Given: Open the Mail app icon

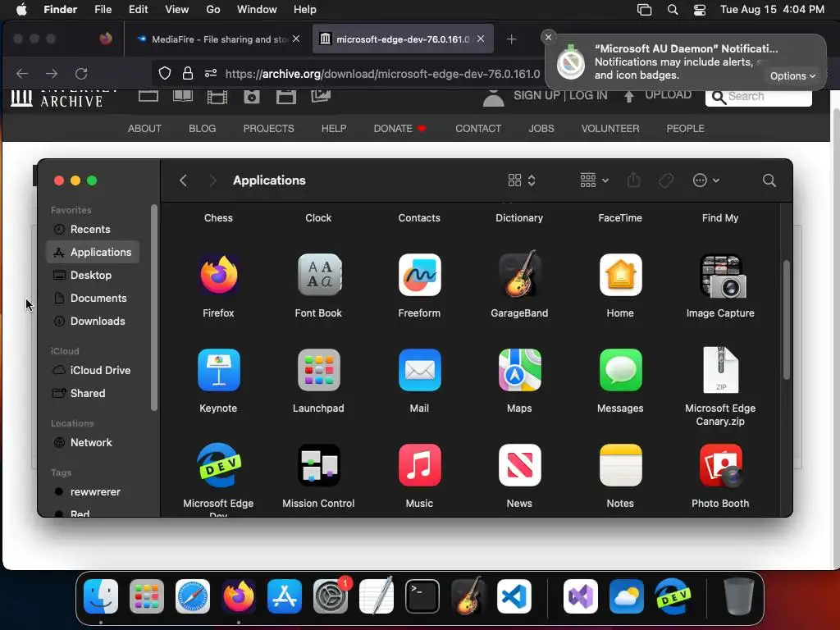Looking at the screenshot, I should (419, 370).
